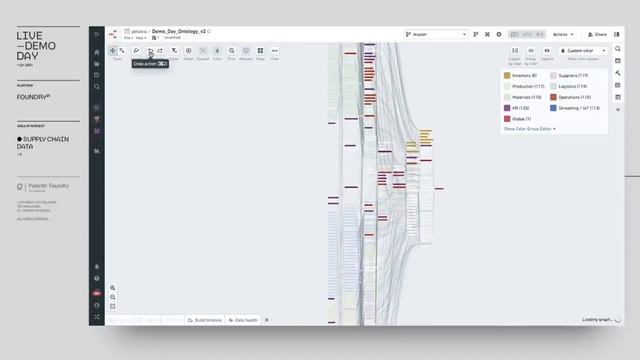Screen dimensions: 640x360
Task: Click the Global crimson color swatch
Action: click(507, 119)
